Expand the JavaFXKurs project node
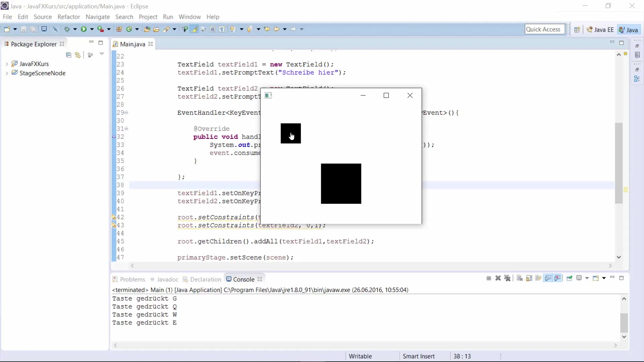 point(7,64)
